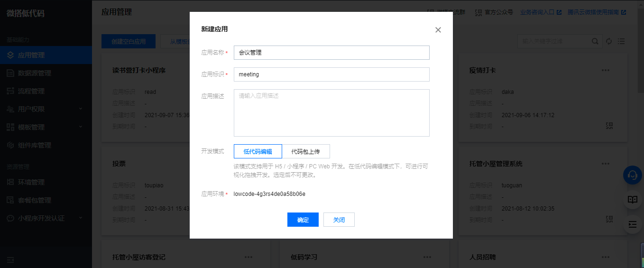The width and height of the screenshot is (644, 268).
Task: Open 业务咨询入口 link
Action: [541, 12]
